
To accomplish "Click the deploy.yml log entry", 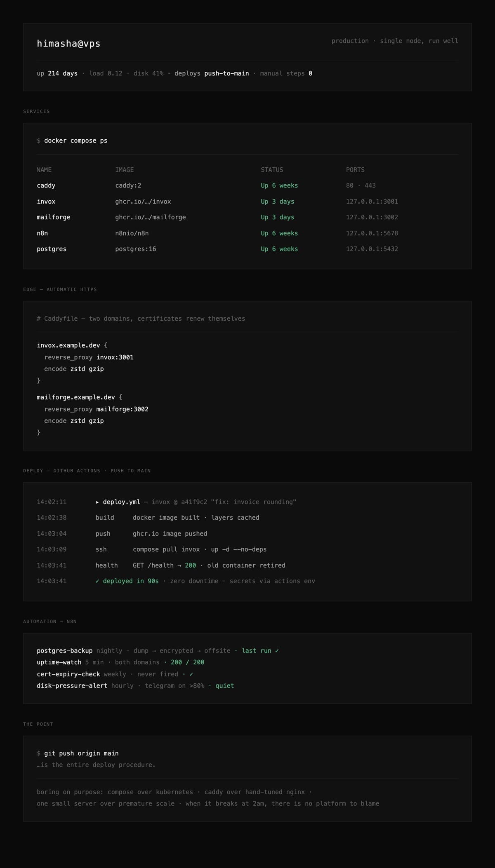I will click(x=196, y=502).
